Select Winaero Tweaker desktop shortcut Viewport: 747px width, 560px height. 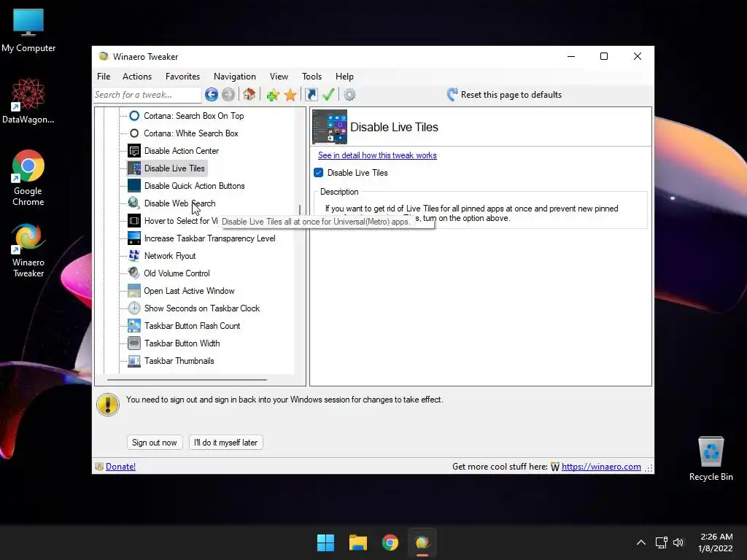tap(28, 251)
